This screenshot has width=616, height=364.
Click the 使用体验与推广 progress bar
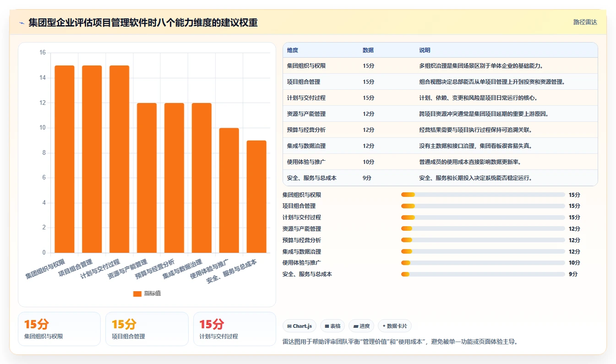[483, 263]
